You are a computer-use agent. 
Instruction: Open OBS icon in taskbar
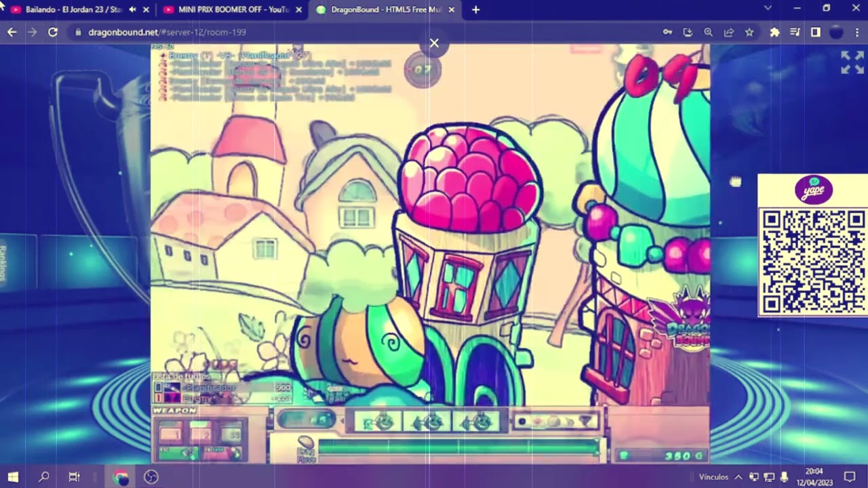(x=151, y=476)
